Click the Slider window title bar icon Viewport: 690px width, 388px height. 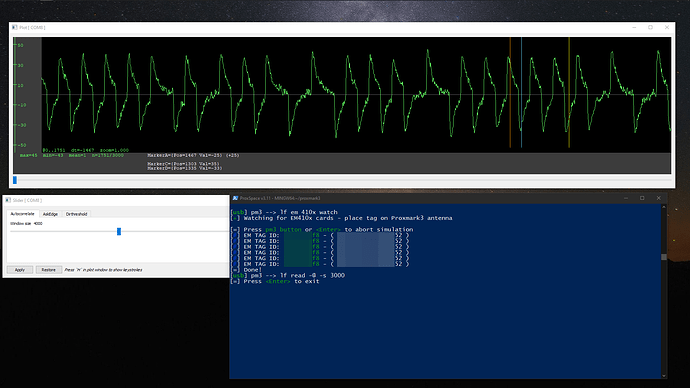click(8, 200)
